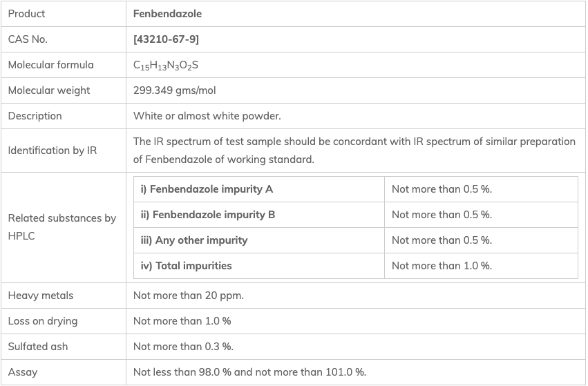This screenshot has height=386, width=588.
Task: Click the 'Loss on drying' row label
Action: (x=42, y=321)
